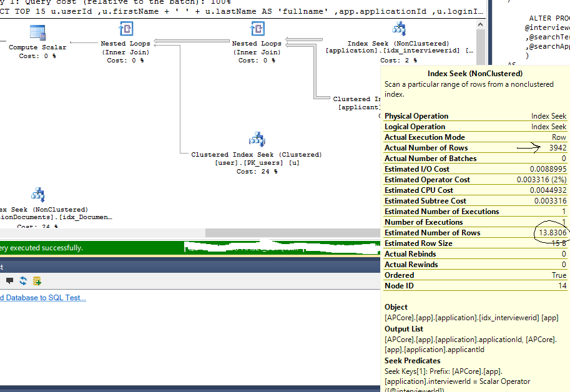Viewport: 570px width, 392px height.
Task: Click 'Estimated Row Size' row in tooltip
Action: (x=476, y=243)
